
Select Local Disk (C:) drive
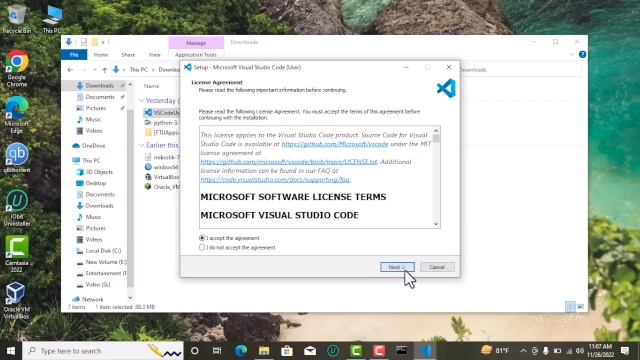point(103,251)
